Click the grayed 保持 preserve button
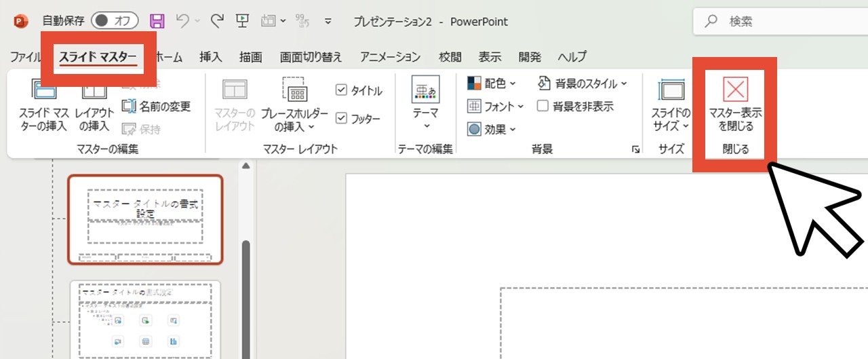 pos(141,129)
